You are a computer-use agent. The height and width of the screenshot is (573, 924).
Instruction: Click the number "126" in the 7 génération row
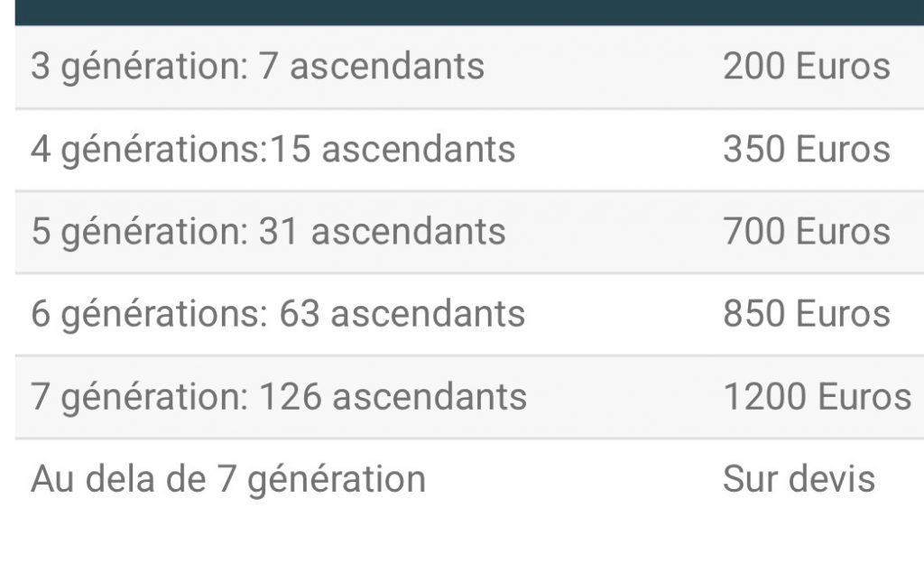290,397
